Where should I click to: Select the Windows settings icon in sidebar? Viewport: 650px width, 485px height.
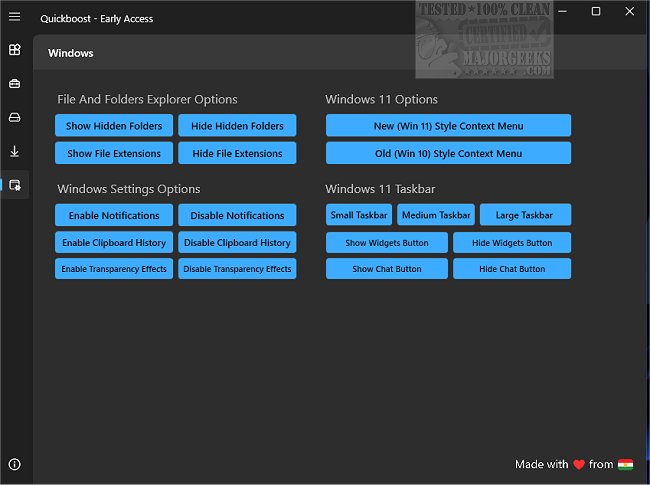pos(15,185)
